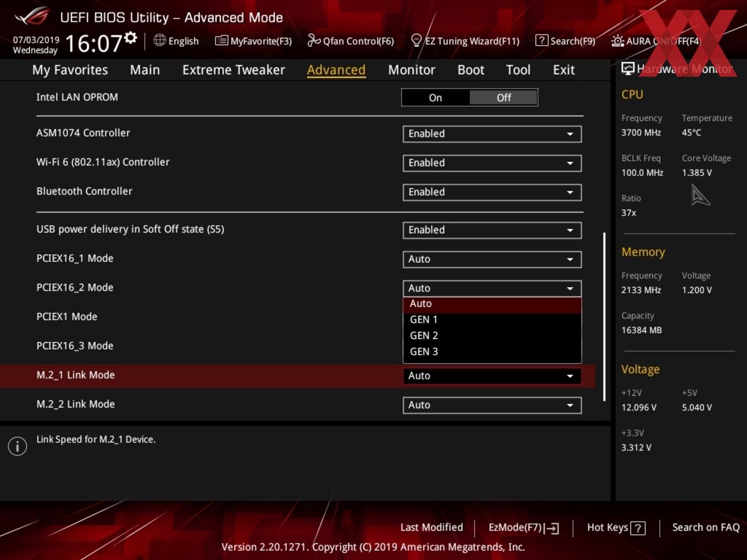Switch to the Exit tab
Viewport: 747px width, 560px height.
[564, 70]
